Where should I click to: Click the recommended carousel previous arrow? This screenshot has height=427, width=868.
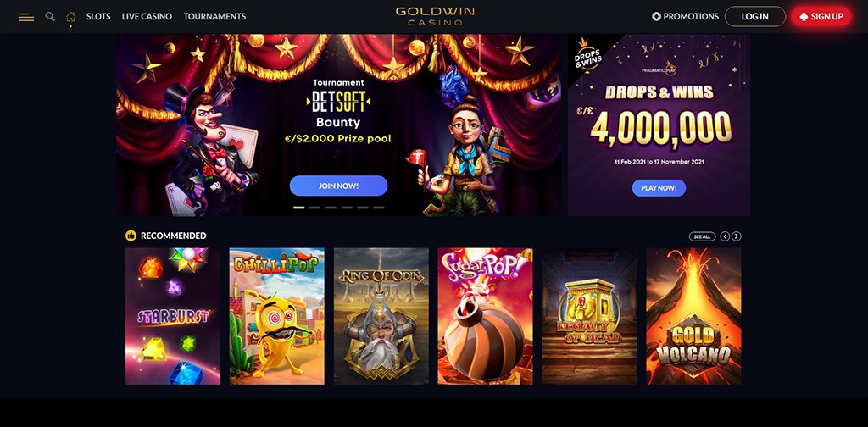[725, 236]
